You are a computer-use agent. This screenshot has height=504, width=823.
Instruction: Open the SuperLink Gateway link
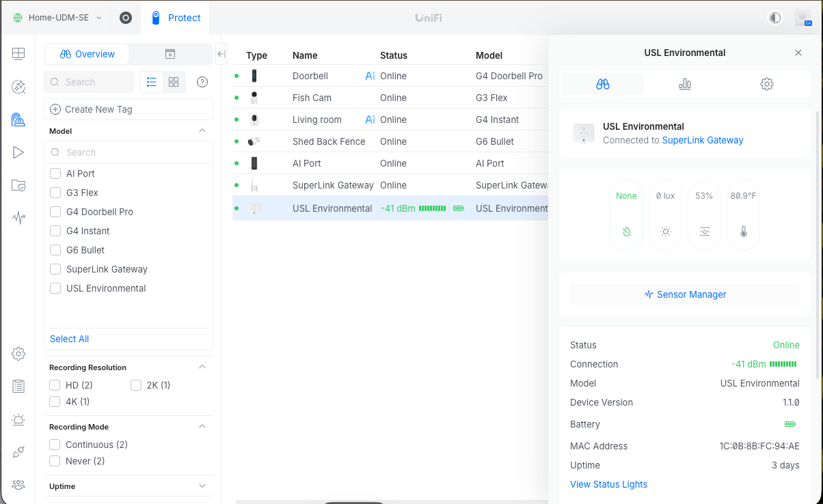702,140
